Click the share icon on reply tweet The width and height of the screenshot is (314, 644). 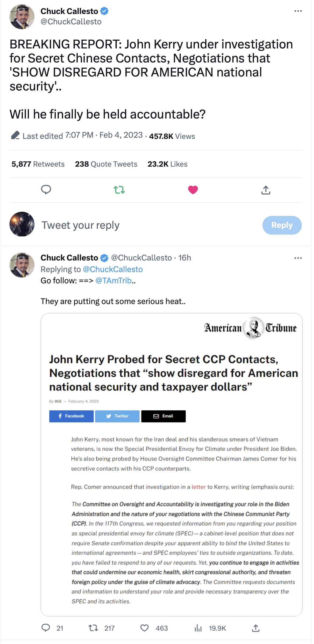point(256,628)
